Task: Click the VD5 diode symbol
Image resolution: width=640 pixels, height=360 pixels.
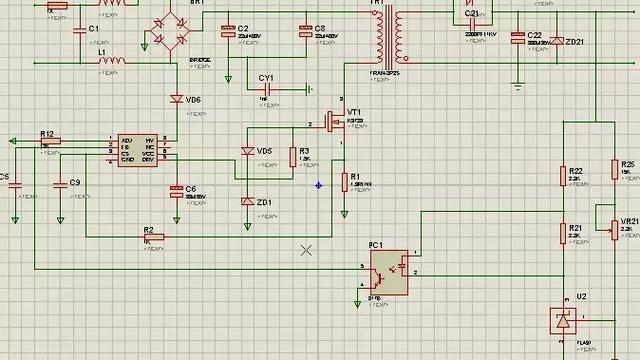Action: [248, 151]
